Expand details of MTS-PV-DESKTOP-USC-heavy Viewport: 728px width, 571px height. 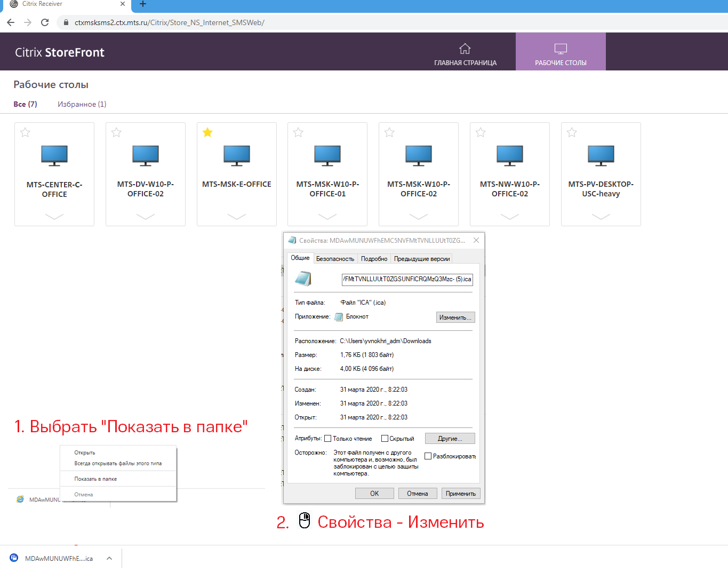(601, 217)
